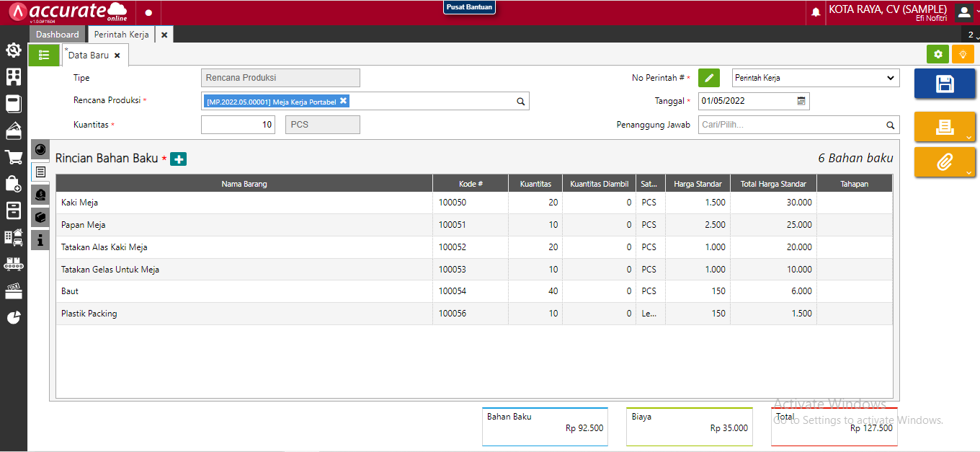Click the Kode # column header
The width and height of the screenshot is (980, 452).
471,184
